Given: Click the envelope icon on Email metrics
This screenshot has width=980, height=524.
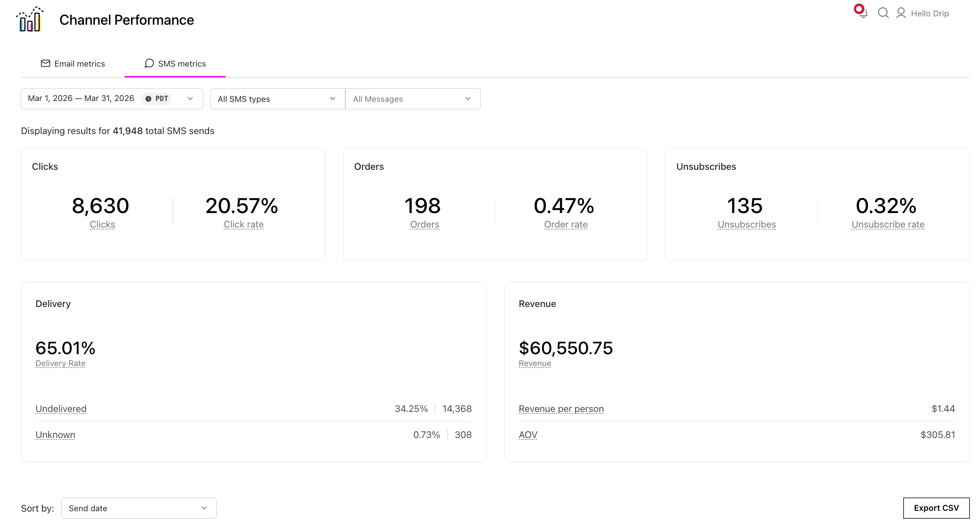Looking at the screenshot, I should point(45,64).
